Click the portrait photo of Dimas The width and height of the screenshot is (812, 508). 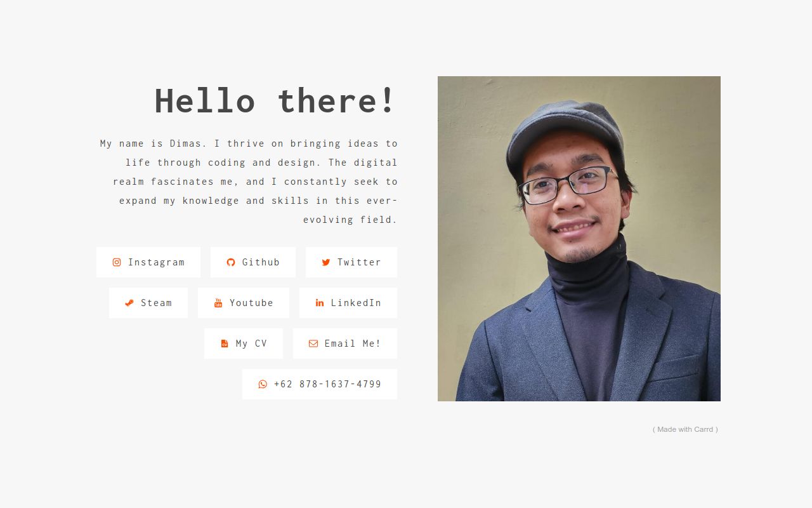579,239
